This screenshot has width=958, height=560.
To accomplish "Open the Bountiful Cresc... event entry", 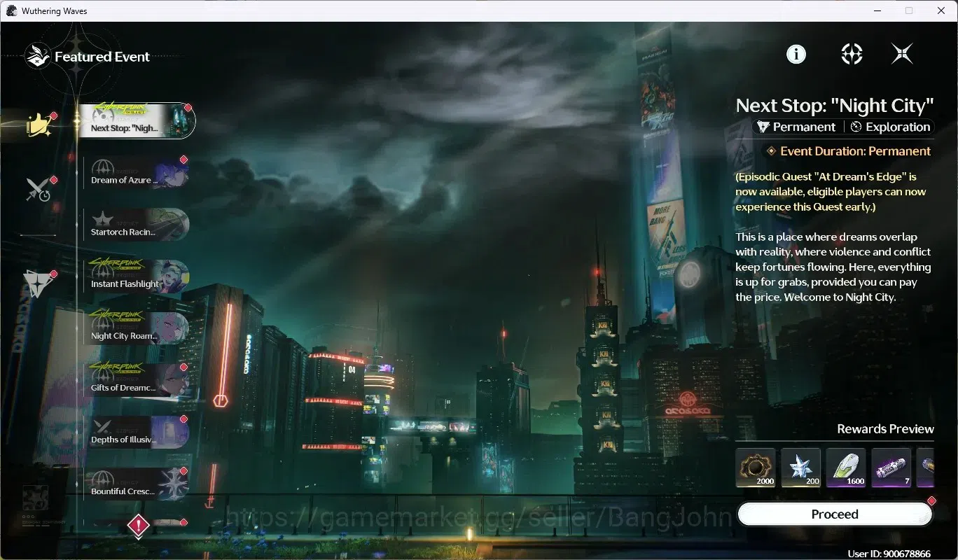I will [137, 483].
